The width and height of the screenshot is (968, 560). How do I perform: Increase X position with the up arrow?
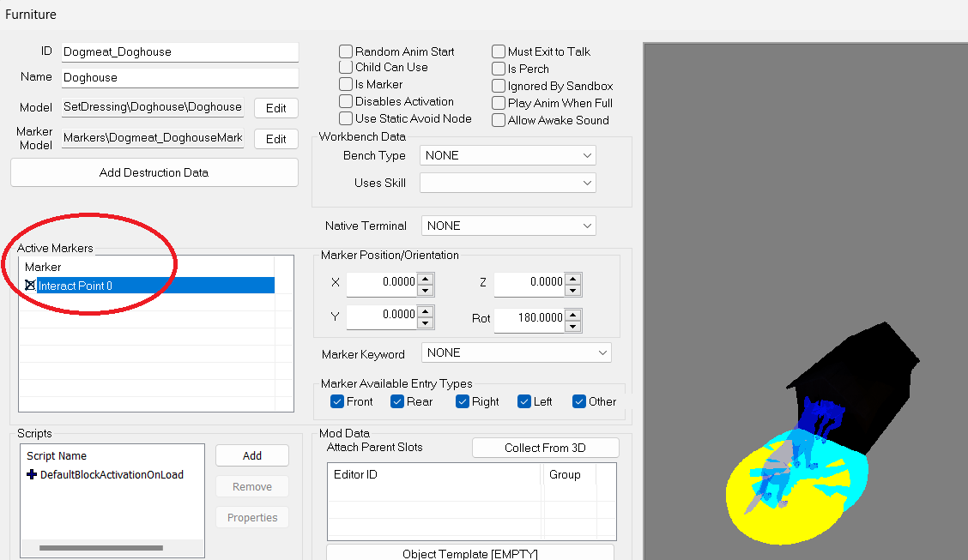(426, 278)
